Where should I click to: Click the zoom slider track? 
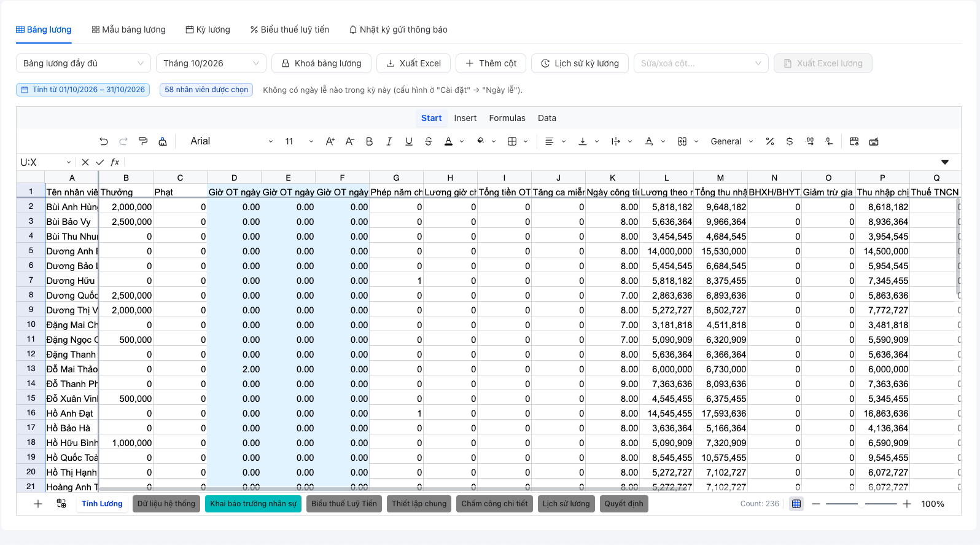tap(861, 504)
